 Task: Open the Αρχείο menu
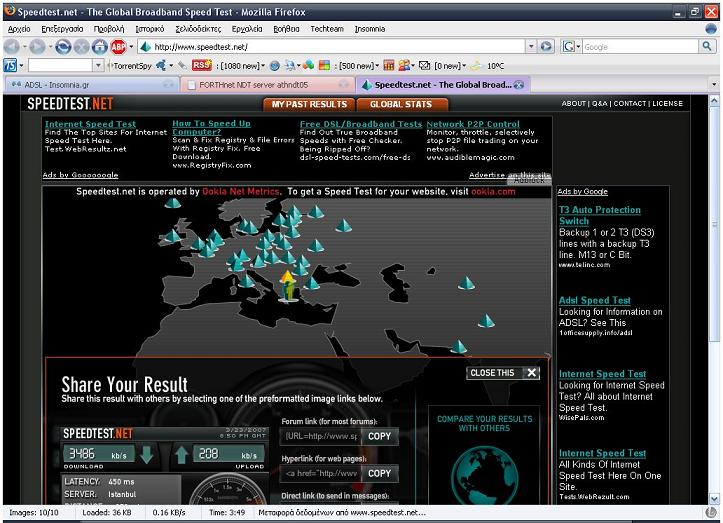(19, 29)
